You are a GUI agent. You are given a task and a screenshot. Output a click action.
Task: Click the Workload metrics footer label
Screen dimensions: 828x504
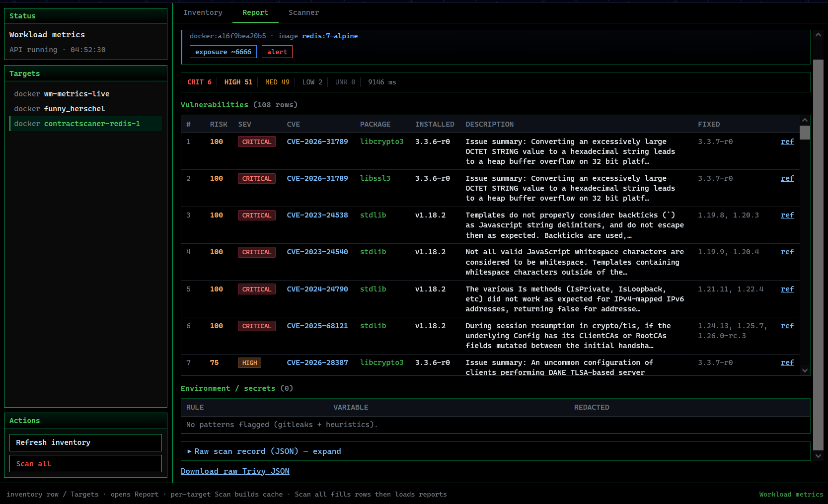(791, 494)
